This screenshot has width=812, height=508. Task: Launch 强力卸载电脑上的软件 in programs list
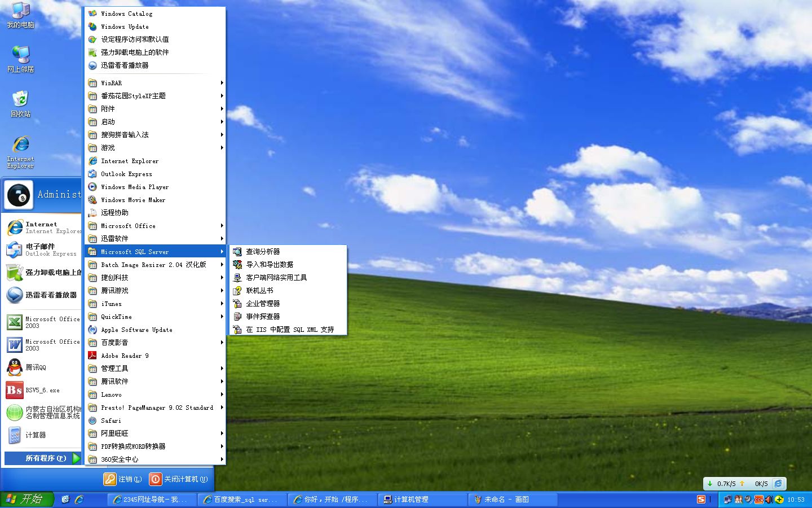point(155,52)
